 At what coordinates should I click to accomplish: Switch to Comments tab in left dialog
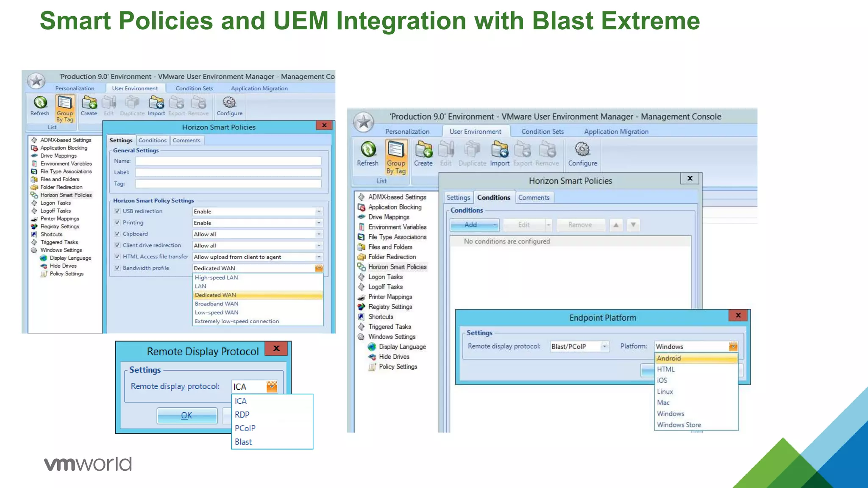pyautogui.click(x=186, y=140)
